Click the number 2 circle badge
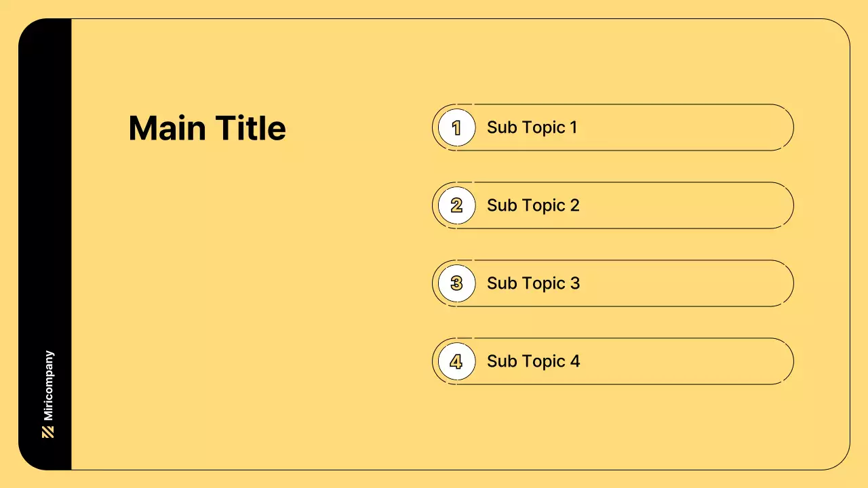This screenshot has width=868, height=488. 456,205
